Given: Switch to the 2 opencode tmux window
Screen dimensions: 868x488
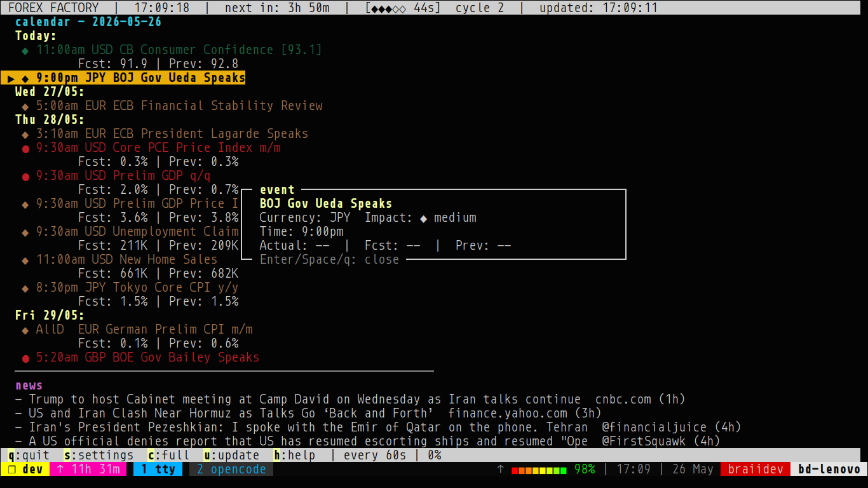Looking at the screenshot, I should (231, 469).
